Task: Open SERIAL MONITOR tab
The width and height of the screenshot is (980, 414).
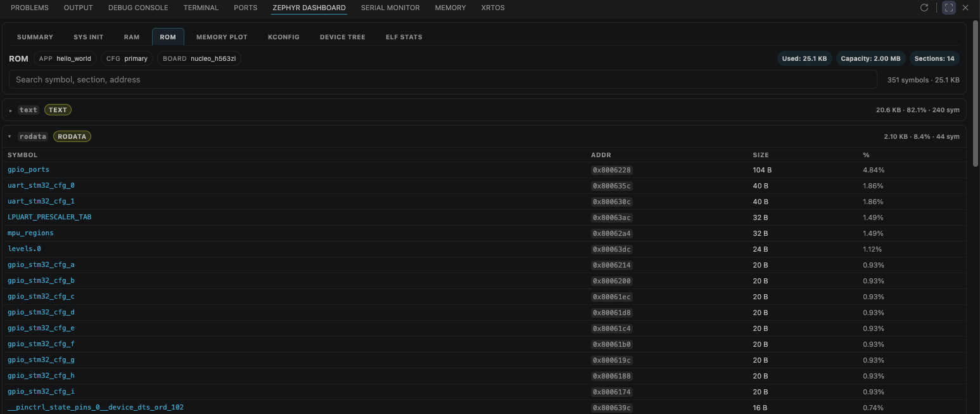Action: point(390,8)
